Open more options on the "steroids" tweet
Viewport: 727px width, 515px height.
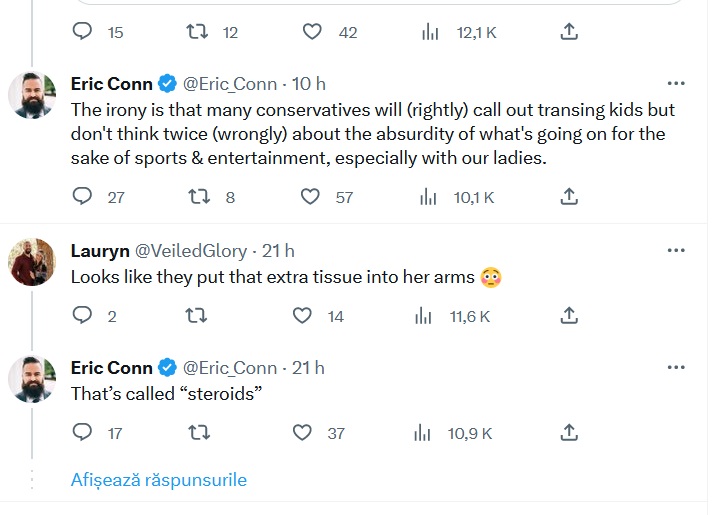pos(677,367)
